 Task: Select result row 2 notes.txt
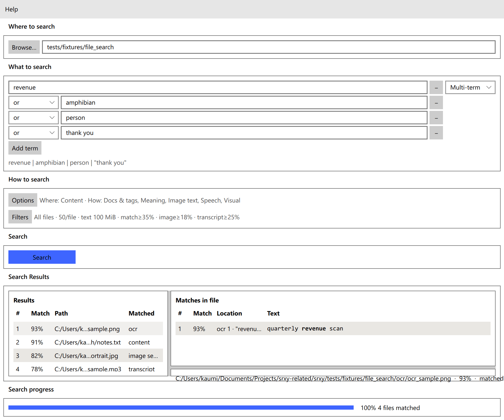coord(88,342)
